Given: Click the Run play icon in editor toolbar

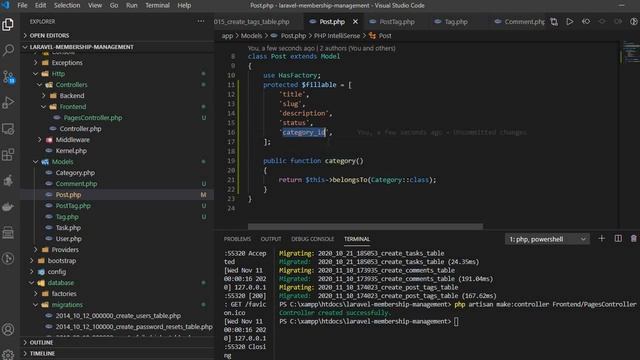Looking at the screenshot, I should 569,22.
